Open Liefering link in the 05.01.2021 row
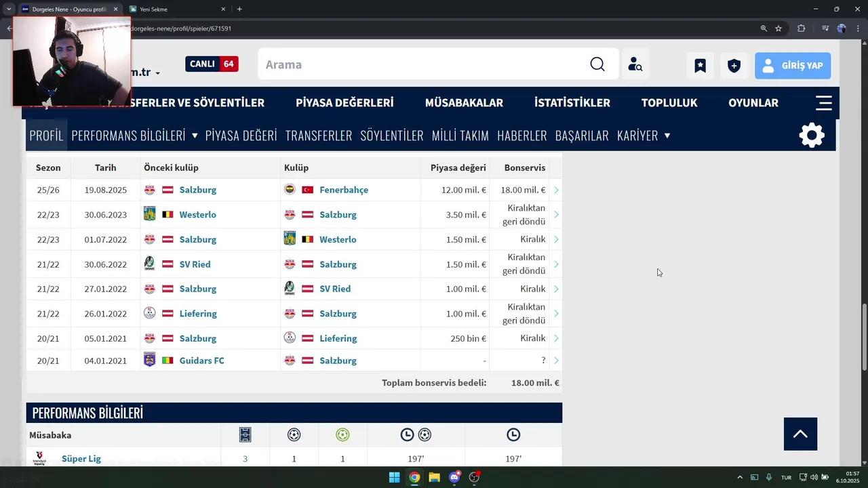The height and width of the screenshot is (488, 868). 338,338
